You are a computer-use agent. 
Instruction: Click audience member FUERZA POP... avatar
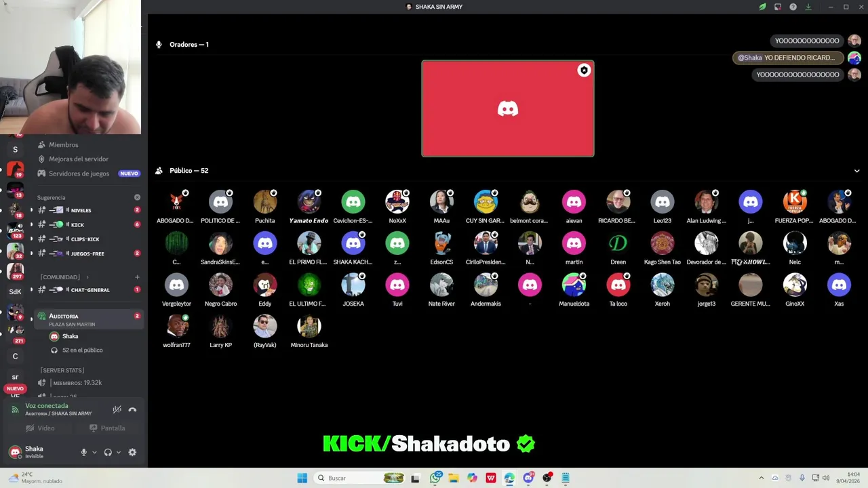point(795,201)
